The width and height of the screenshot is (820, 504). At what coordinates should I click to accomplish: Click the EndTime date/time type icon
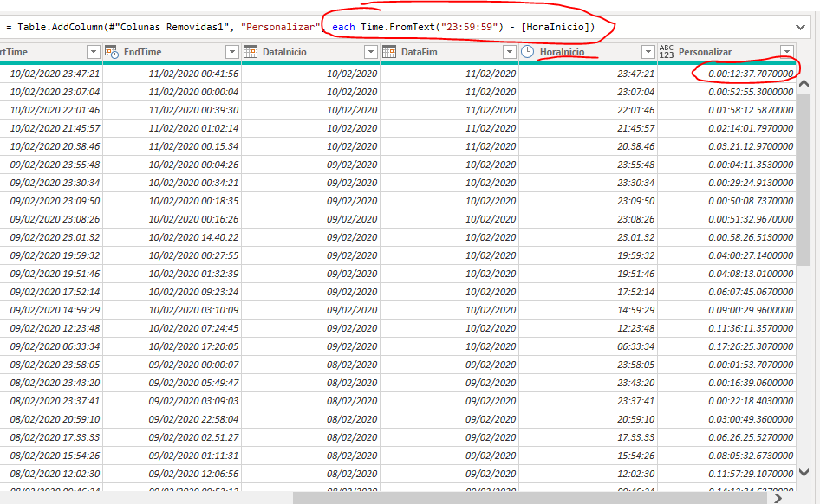tap(112, 52)
